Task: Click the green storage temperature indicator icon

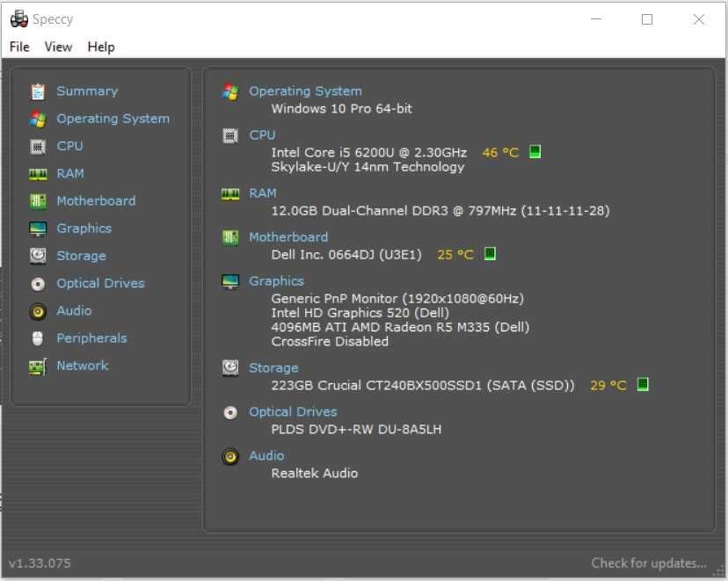Action: (643, 384)
